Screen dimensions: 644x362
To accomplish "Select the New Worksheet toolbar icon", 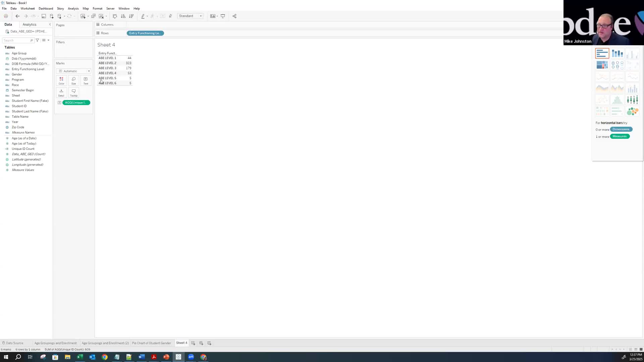I will (x=83, y=16).
